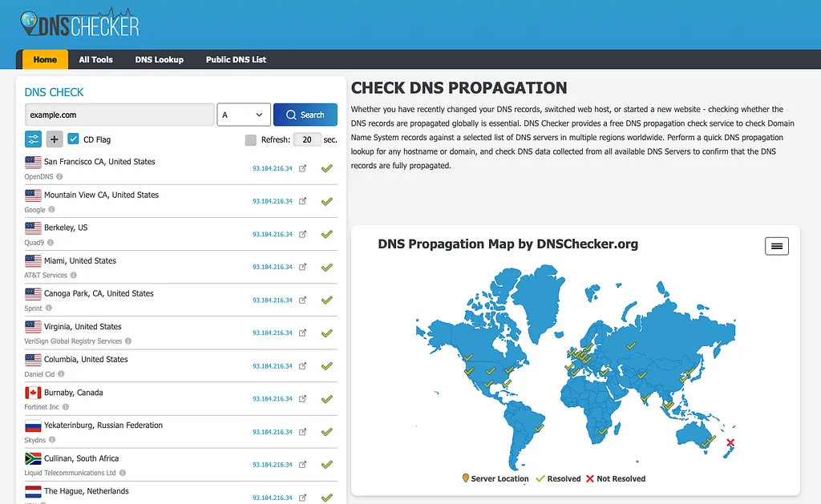Open the filter settings icon button
821x504 pixels.
(x=33, y=139)
